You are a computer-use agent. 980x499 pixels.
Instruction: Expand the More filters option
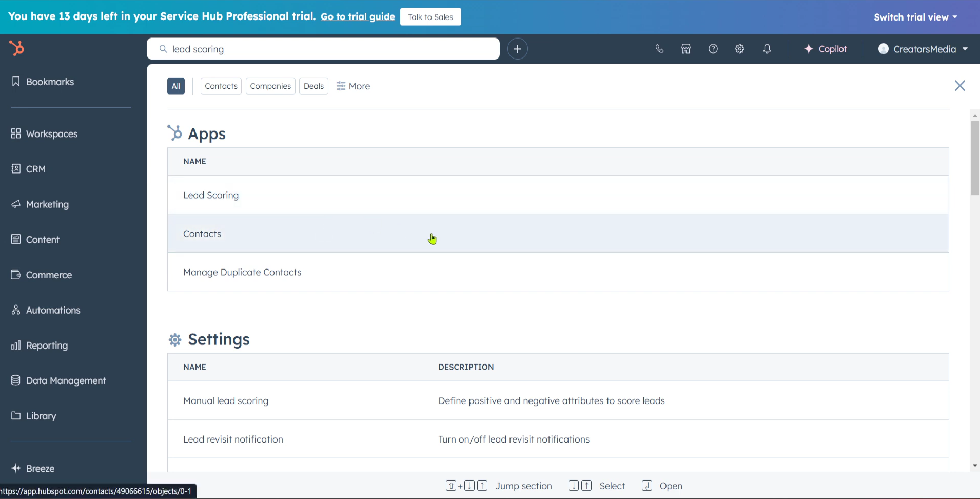click(353, 86)
